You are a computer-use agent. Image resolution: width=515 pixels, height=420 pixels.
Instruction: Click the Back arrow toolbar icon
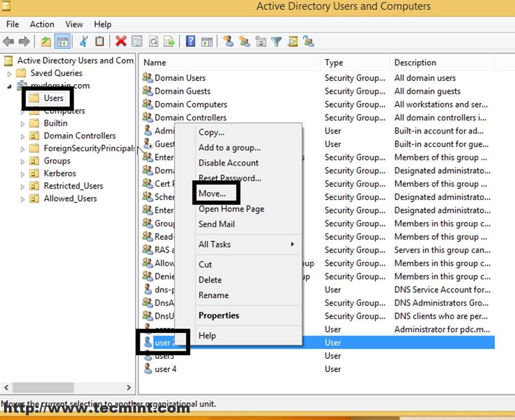(8, 41)
